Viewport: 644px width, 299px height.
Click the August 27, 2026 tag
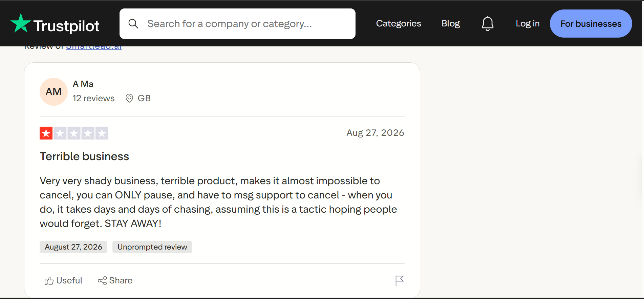(x=73, y=247)
